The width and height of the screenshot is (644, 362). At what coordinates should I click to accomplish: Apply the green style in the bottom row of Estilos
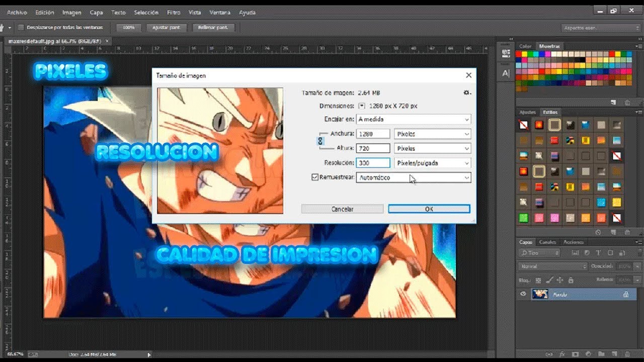click(x=524, y=218)
